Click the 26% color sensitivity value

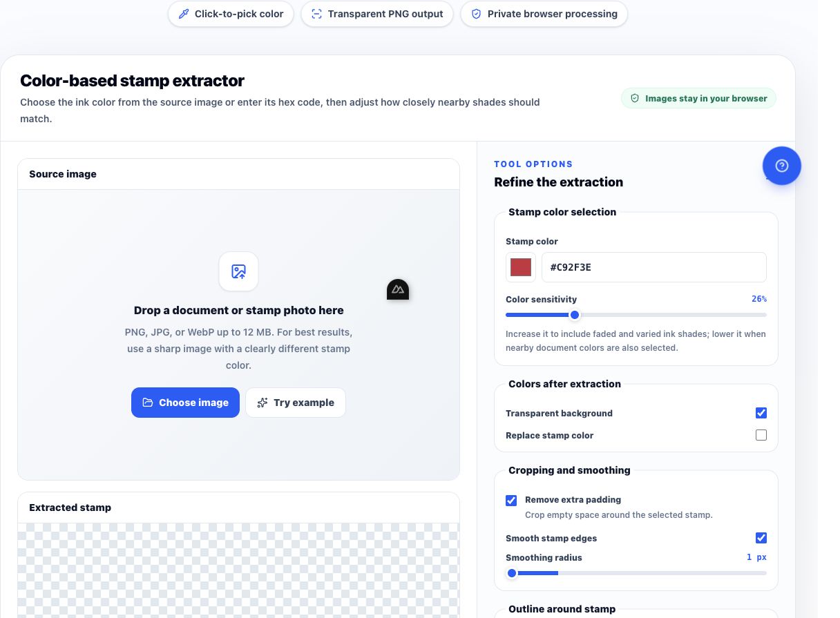pyautogui.click(x=759, y=299)
